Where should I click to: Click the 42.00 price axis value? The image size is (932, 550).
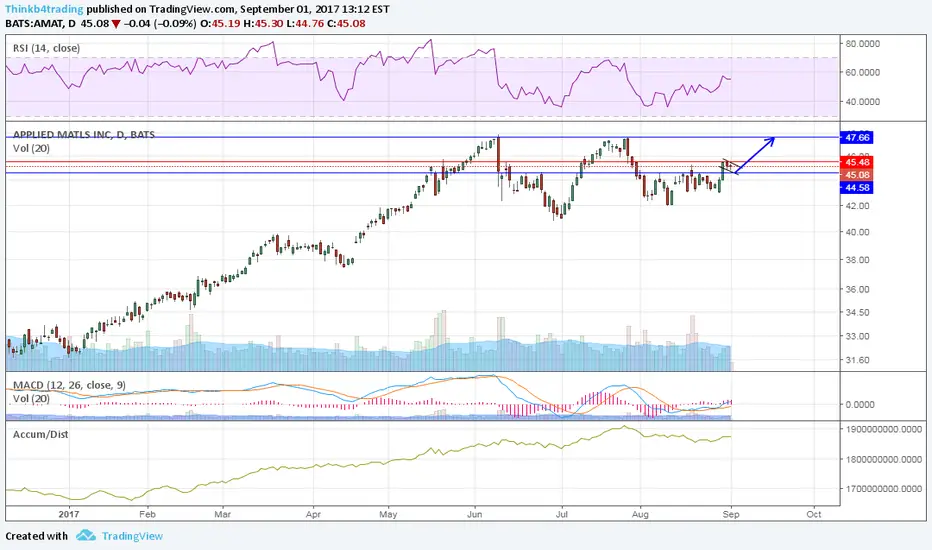point(857,206)
